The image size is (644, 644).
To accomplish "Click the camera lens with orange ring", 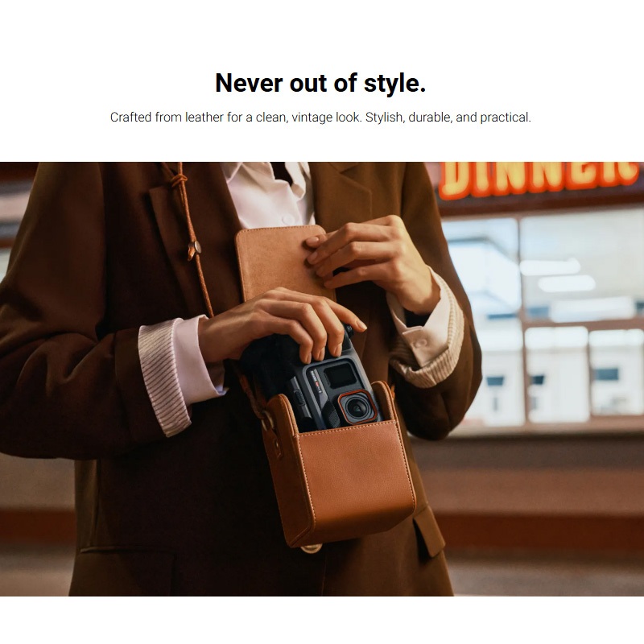I will pos(357,407).
